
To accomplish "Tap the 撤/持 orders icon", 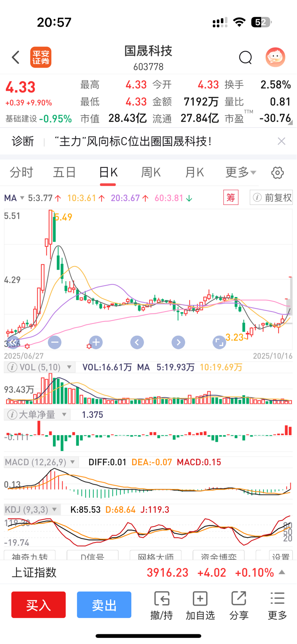I will tap(161, 606).
